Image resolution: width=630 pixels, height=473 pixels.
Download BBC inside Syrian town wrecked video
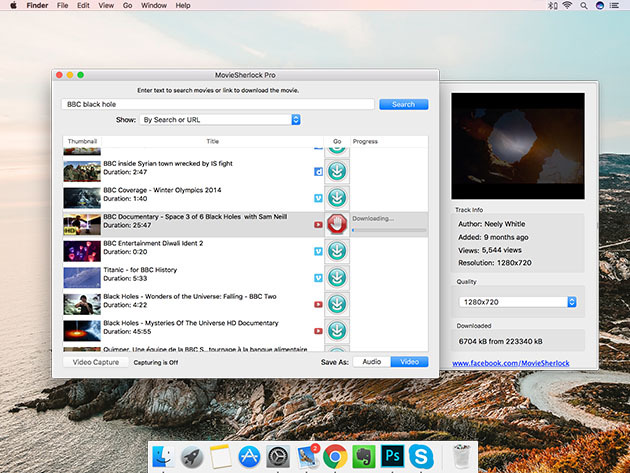(x=337, y=171)
